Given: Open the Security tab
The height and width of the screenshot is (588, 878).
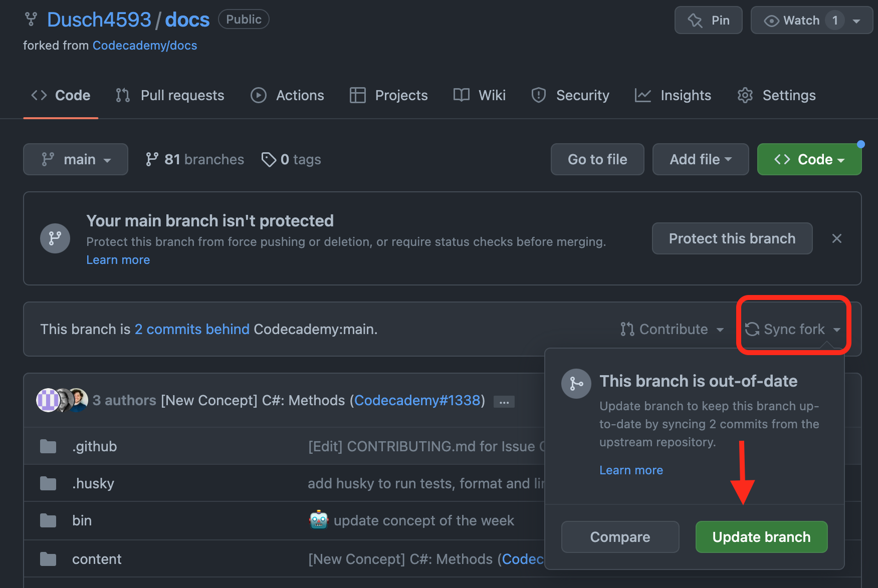Looking at the screenshot, I should pos(570,95).
